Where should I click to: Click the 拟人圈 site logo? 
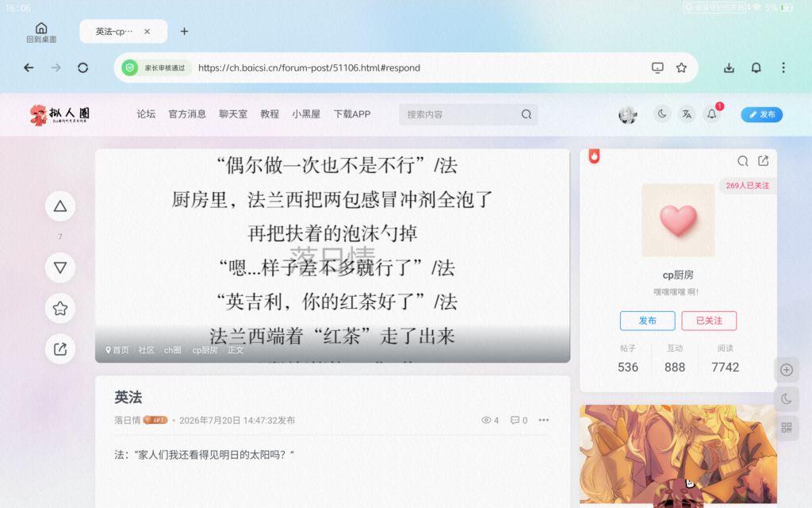click(59, 114)
